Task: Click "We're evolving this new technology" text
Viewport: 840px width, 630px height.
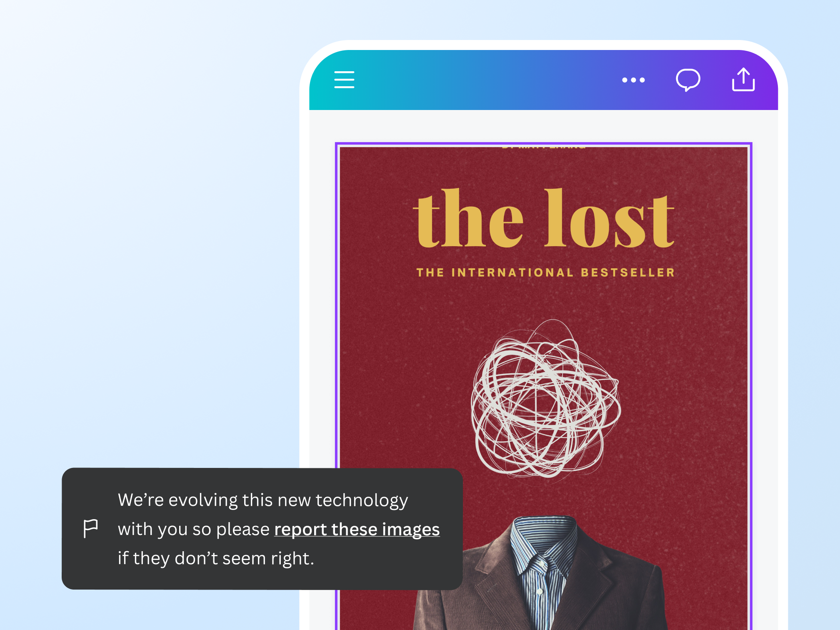Action: click(x=263, y=500)
